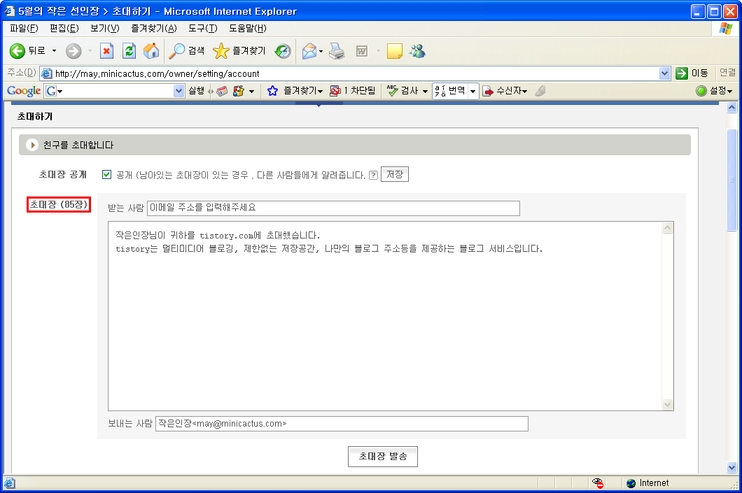Expand the Google search box dropdown
This screenshot has width=742, height=493.
[179, 91]
